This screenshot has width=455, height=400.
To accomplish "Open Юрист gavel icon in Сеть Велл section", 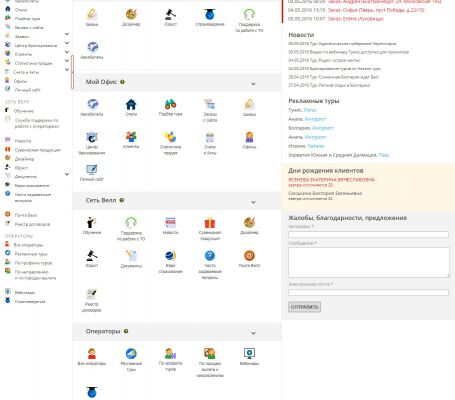I will [92, 256].
